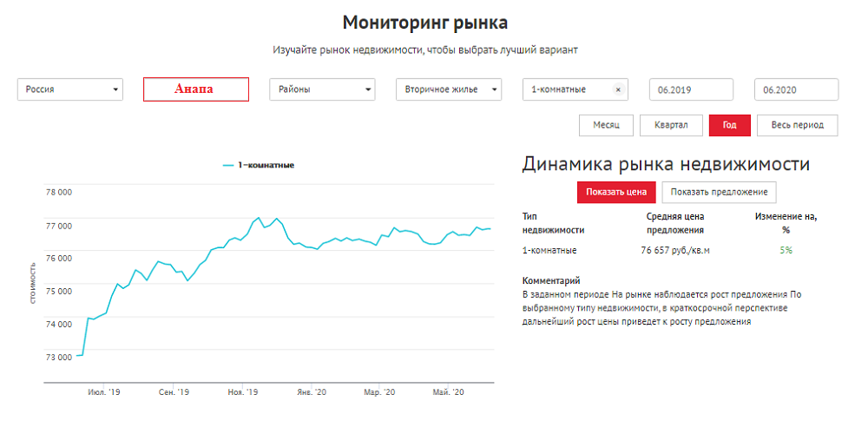Toggle the 1-комнатные series in chart legend
Viewport: 868px width, 434px height.
(x=259, y=165)
